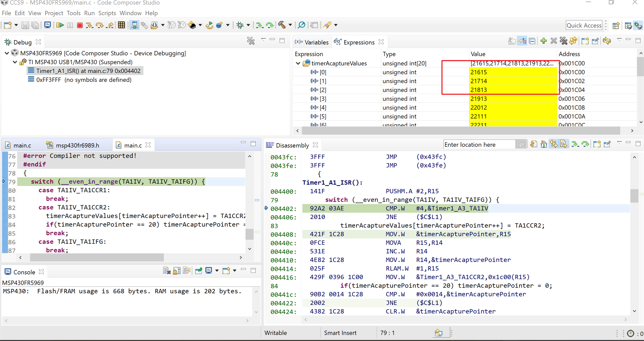Click the yellow value cell 21615
Image resolution: width=644 pixels, height=341 pixels.
tap(513, 72)
